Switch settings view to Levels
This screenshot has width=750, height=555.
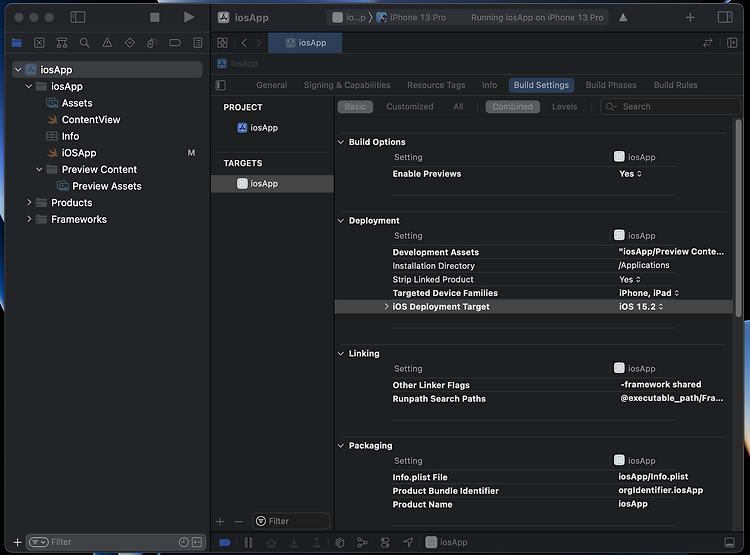pyautogui.click(x=564, y=106)
